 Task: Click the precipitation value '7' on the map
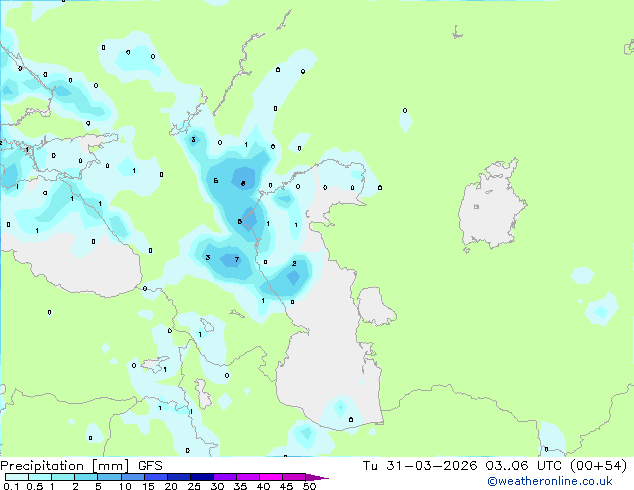coord(237,260)
